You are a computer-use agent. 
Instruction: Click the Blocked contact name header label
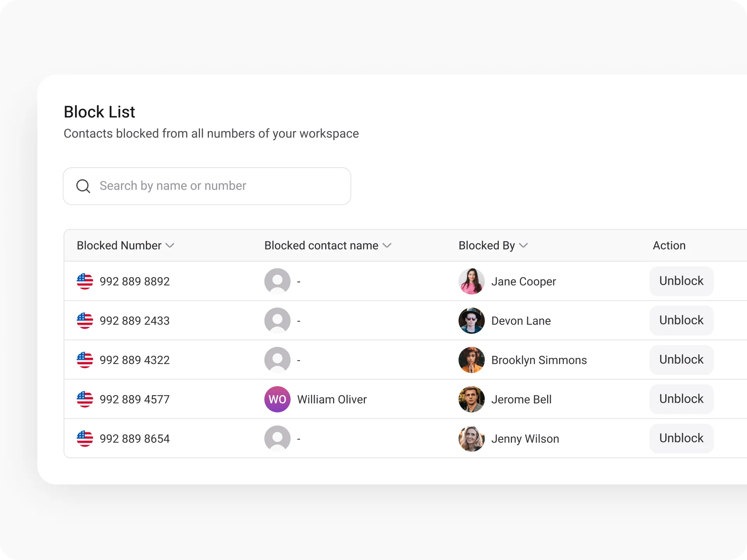click(321, 245)
